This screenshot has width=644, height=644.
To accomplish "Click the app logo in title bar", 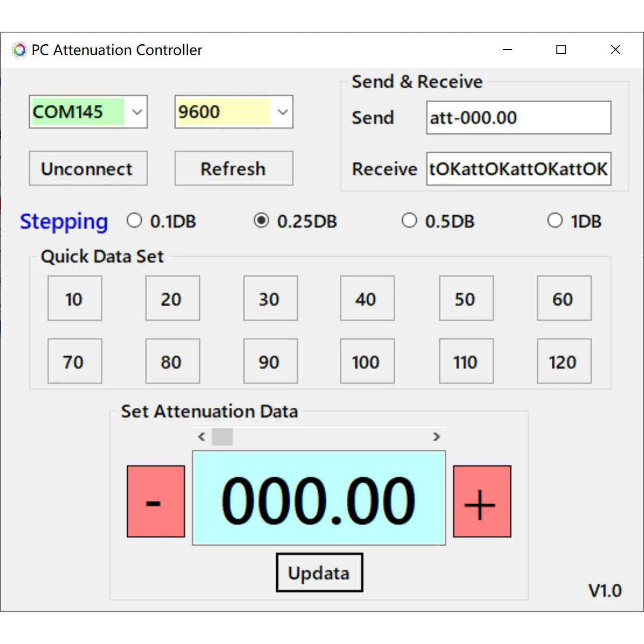I will tap(20, 50).
